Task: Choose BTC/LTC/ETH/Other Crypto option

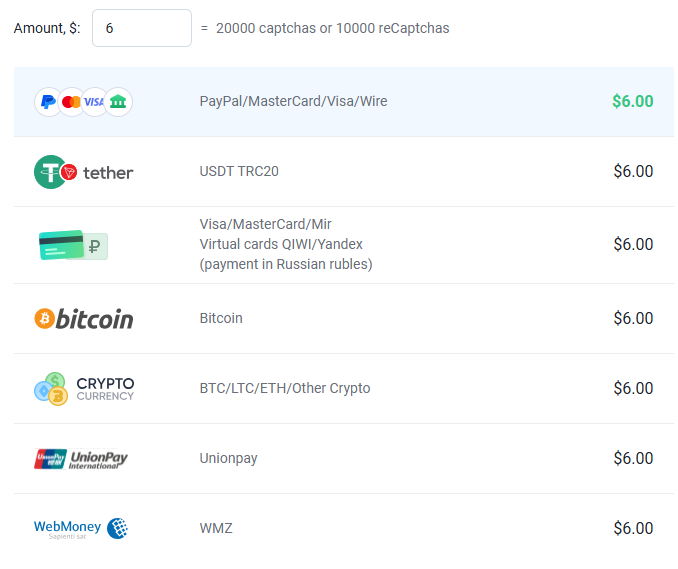Action: [285, 388]
